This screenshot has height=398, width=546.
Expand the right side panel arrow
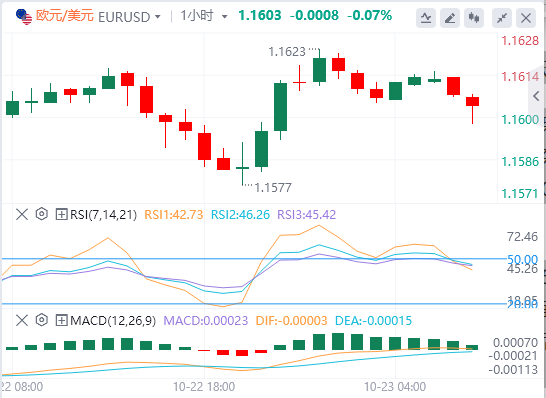(537, 96)
